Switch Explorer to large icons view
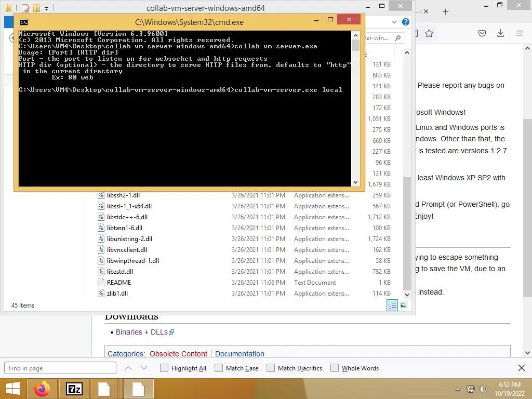This screenshot has width=532, height=399. (x=404, y=305)
